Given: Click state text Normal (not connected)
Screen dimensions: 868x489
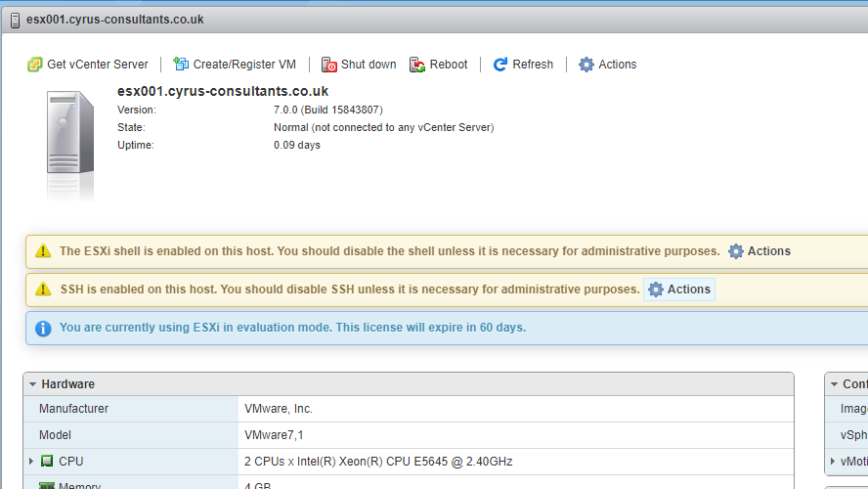Looking at the screenshot, I should [x=383, y=127].
